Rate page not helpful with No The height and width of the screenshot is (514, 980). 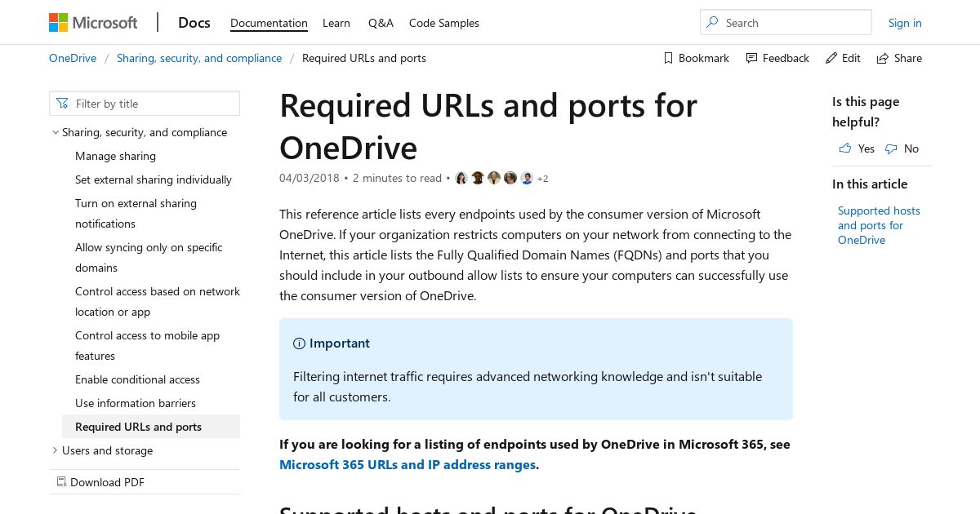[902, 148]
